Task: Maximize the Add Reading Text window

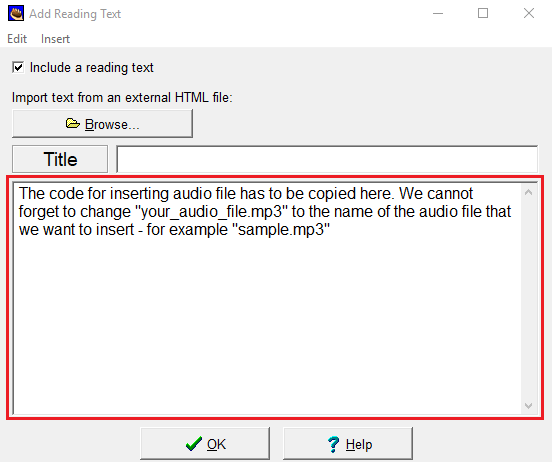Action: pyautogui.click(x=483, y=13)
